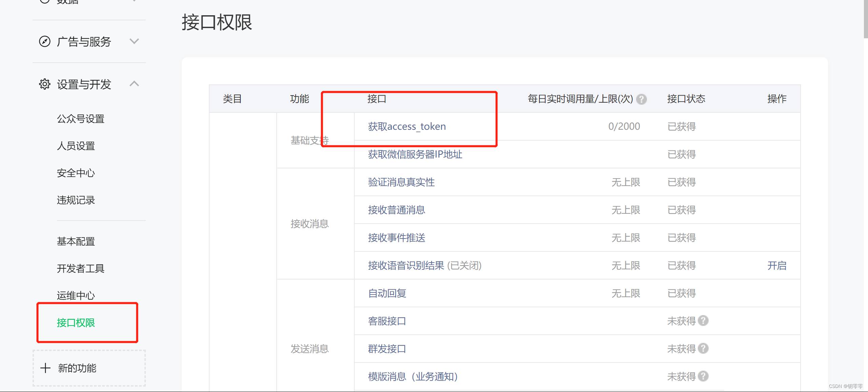868x392 pixels.
Task: Click the compass icon beside 广告与服务
Action: [x=45, y=42]
